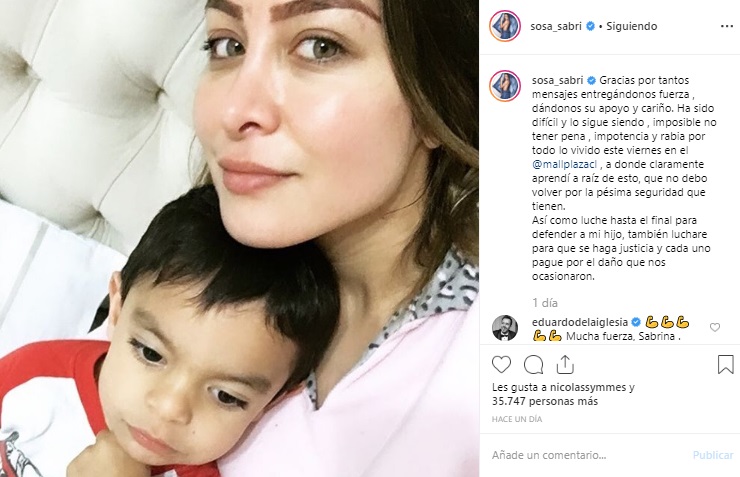Open the sosa_sabri username in header
740x477 pixels.
(556, 26)
